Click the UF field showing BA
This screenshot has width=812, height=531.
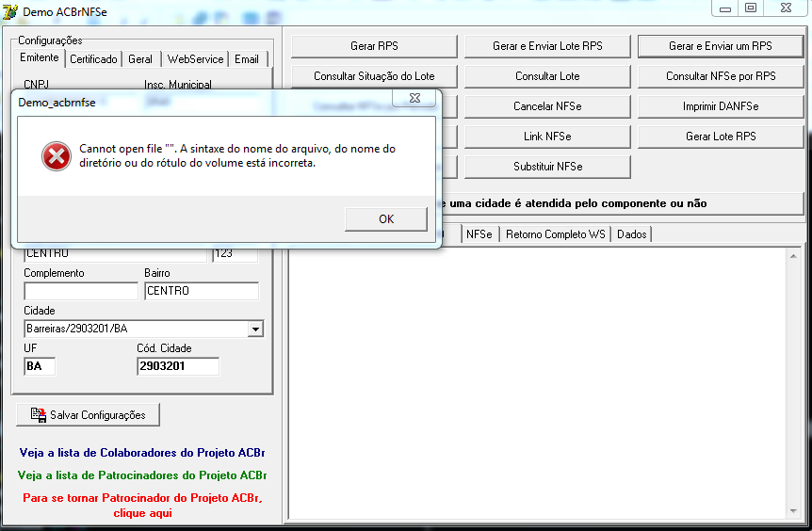pyautogui.click(x=40, y=366)
